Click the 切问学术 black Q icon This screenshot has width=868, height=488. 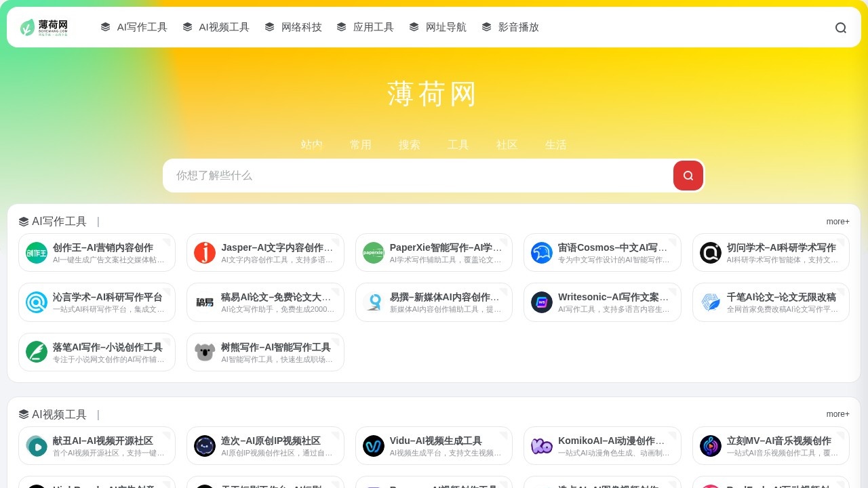[711, 253]
